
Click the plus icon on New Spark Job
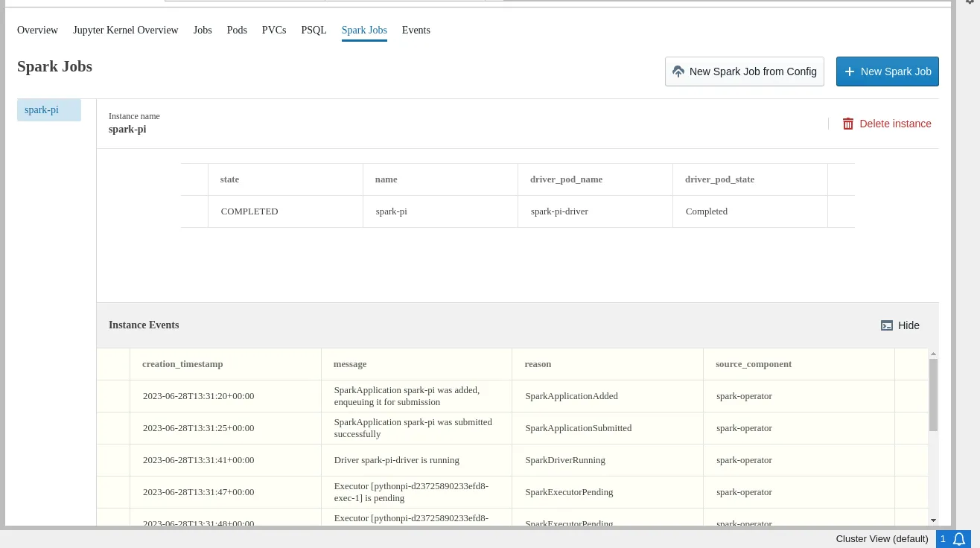click(849, 71)
